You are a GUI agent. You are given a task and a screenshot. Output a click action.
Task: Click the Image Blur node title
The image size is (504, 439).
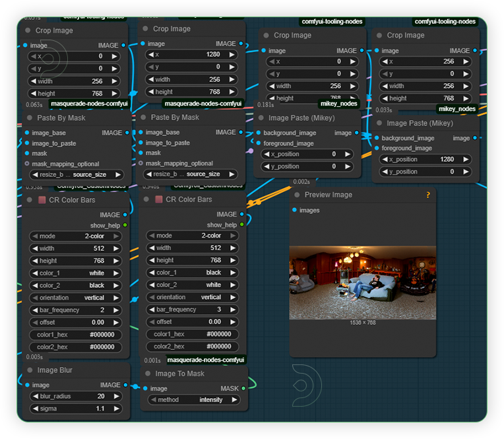pyautogui.click(x=55, y=371)
